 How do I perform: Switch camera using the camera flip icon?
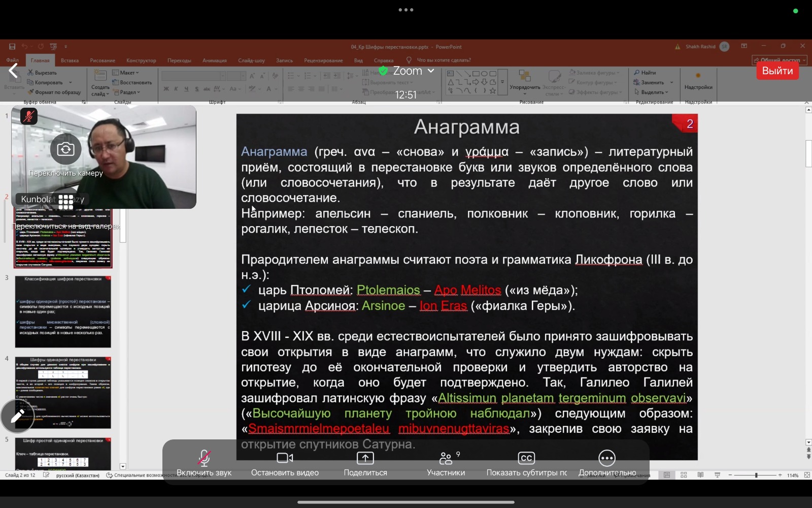click(x=65, y=149)
